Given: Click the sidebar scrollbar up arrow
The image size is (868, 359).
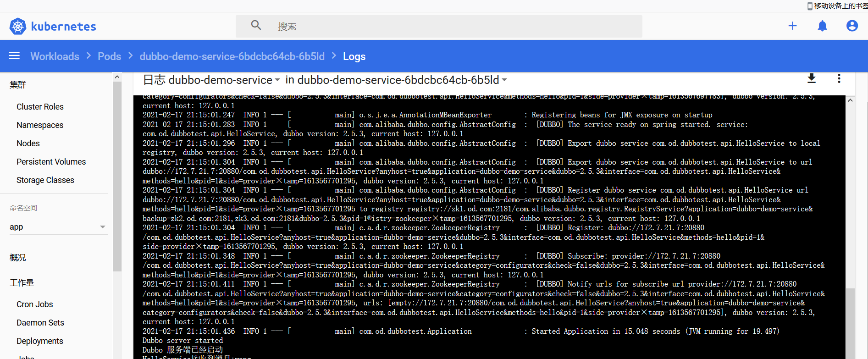Looking at the screenshot, I should [x=117, y=77].
